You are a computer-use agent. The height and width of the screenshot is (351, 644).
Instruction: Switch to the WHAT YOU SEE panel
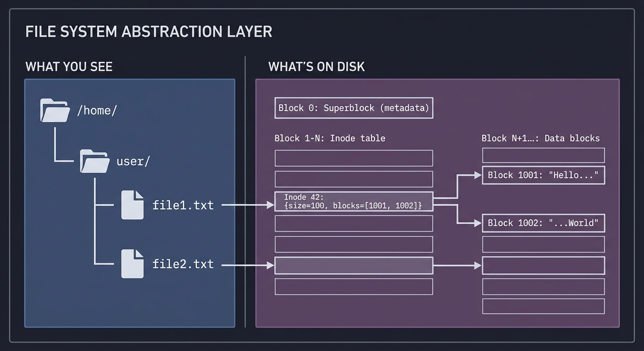point(69,66)
